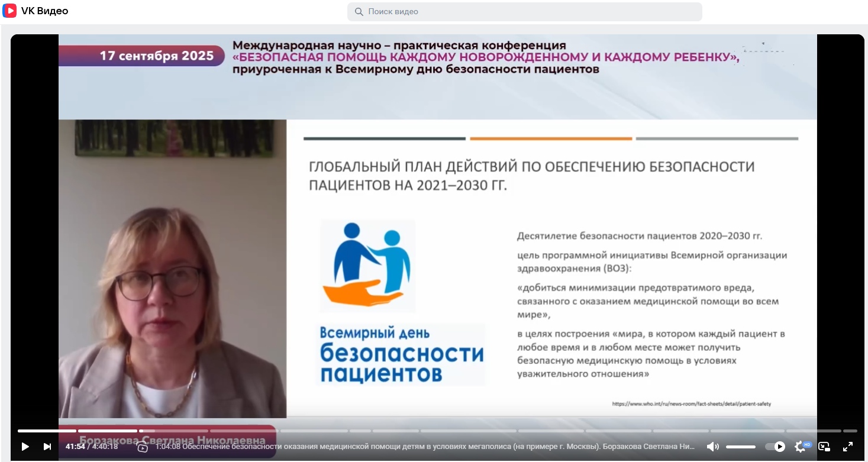
Task: Jump to the last chapter segment on the timeline
Action: click(x=850, y=431)
